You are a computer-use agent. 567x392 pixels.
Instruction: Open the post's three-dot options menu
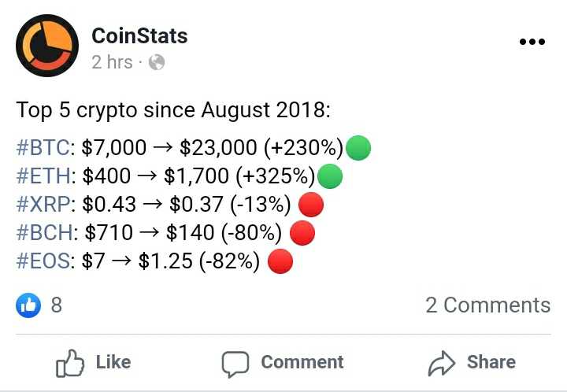532,43
